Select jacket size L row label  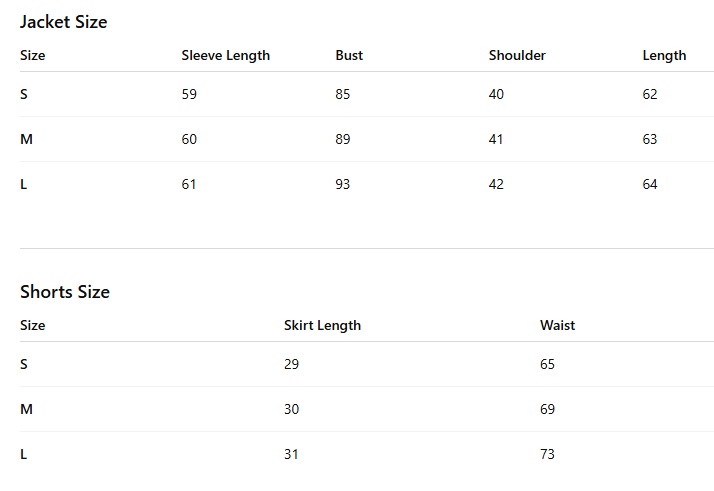point(24,184)
